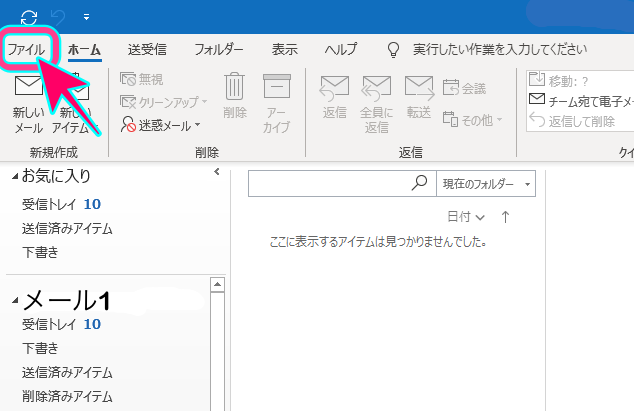Minimize the folder pane with the chevron
The height and width of the screenshot is (411, 634).
(x=217, y=172)
